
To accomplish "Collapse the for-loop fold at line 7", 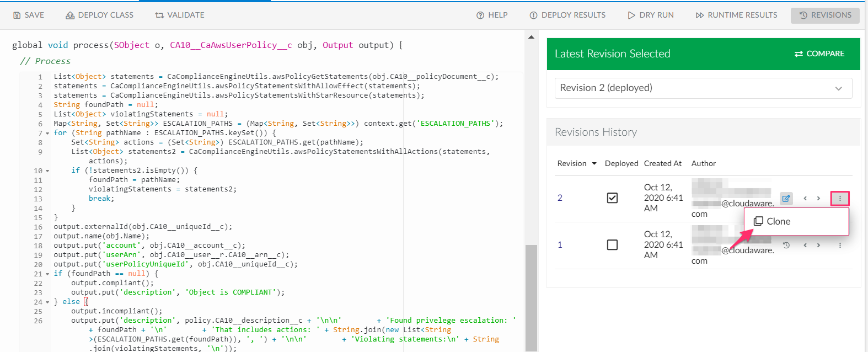I will 47,134.
